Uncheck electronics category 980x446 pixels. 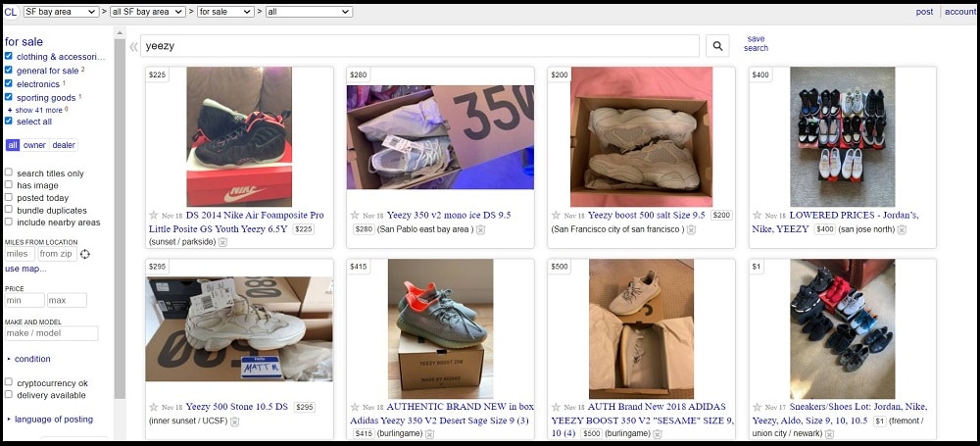click(9, 84)
